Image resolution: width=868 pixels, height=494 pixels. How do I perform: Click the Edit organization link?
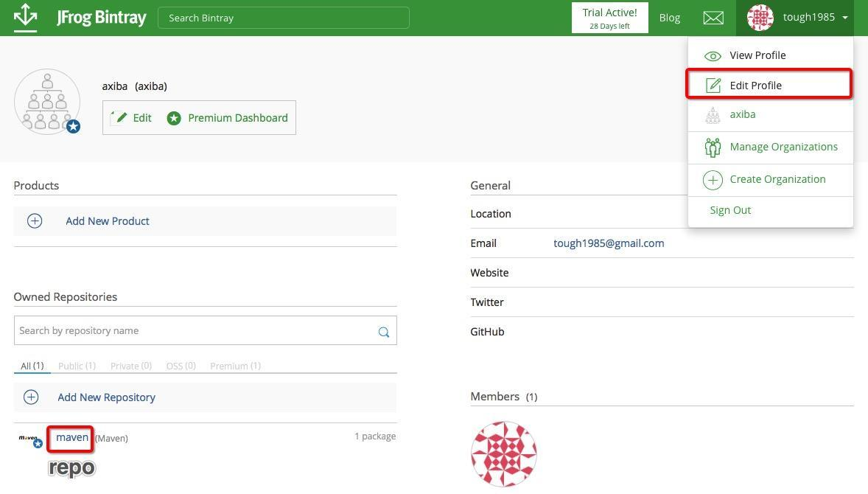click(x=141, y=118)
